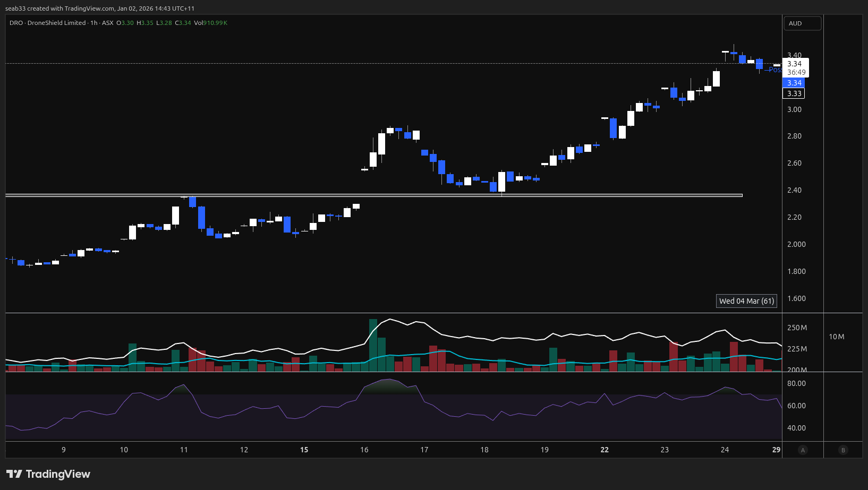
Task: Click the blue 3.34 price label
Action: (x=794, y=83)
